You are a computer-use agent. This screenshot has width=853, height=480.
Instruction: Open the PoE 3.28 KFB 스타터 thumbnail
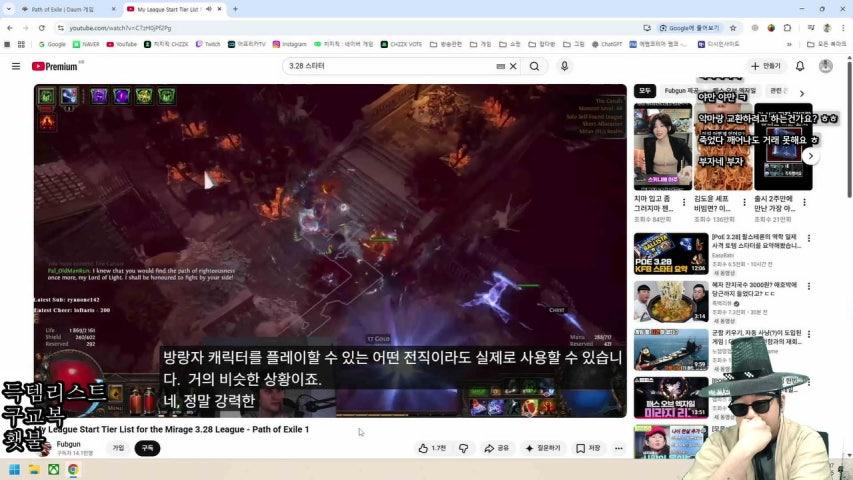point(671,254)
